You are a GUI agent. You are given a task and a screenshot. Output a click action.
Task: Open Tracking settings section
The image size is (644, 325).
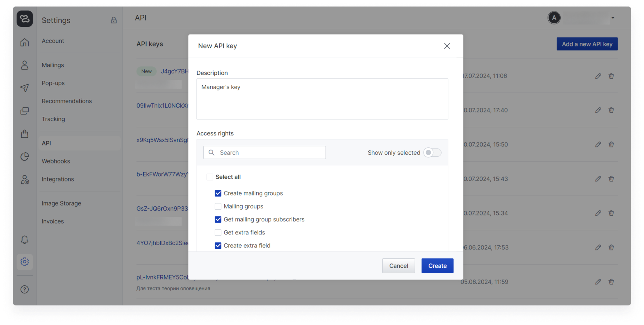point(53,119)
